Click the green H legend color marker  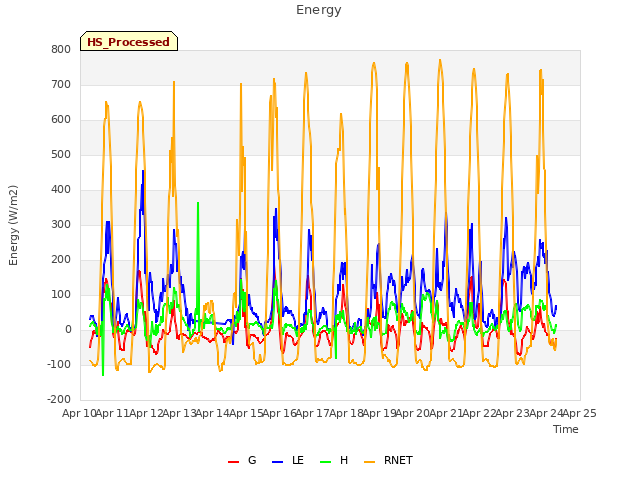pyautogui.click(x=325, y=462)
